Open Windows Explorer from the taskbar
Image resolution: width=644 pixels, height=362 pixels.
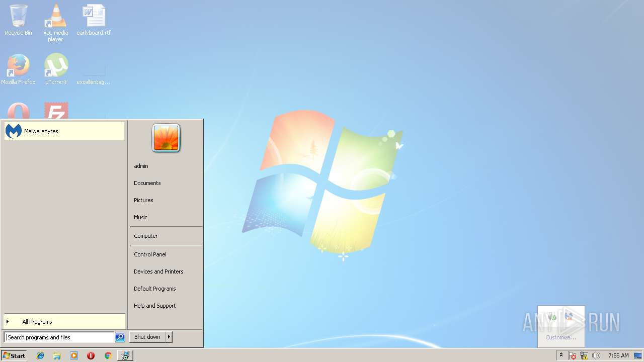pyautogui.click(x=57, y=355)
